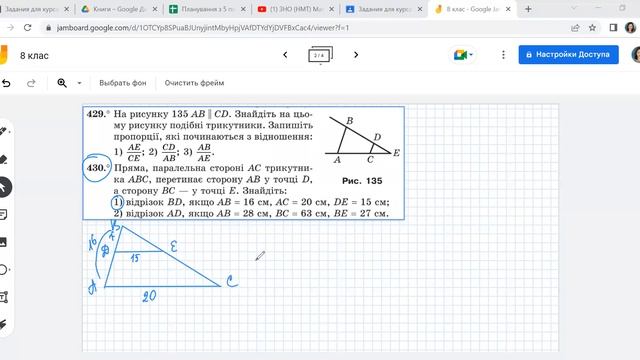Select the active '8 клас – Google' tab

click(473, 9)
